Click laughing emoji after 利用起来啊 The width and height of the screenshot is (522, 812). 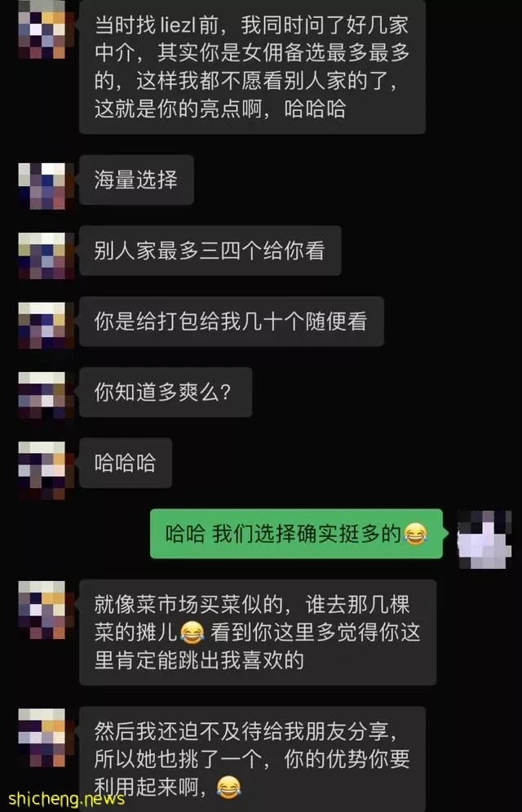[228, 788]
